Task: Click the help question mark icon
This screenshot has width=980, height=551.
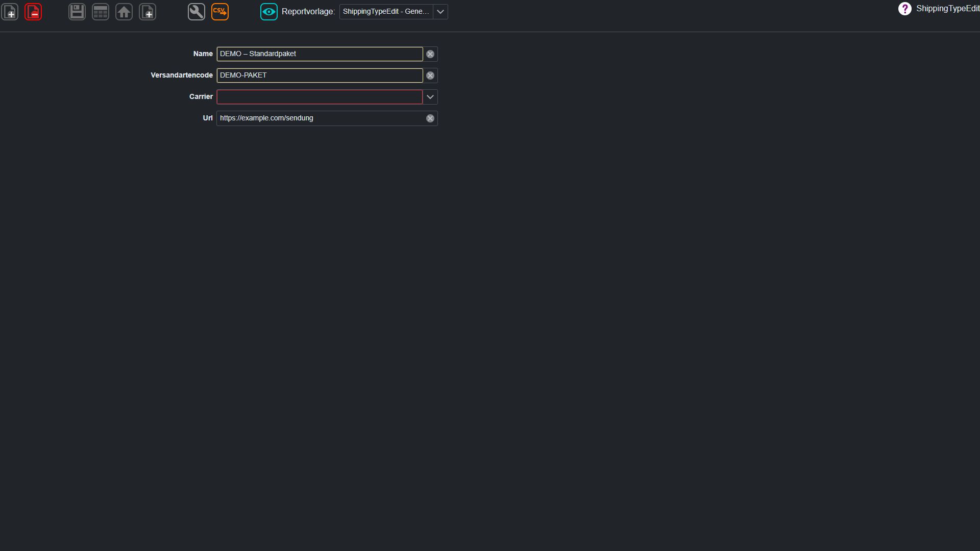Action: (905, 9)
